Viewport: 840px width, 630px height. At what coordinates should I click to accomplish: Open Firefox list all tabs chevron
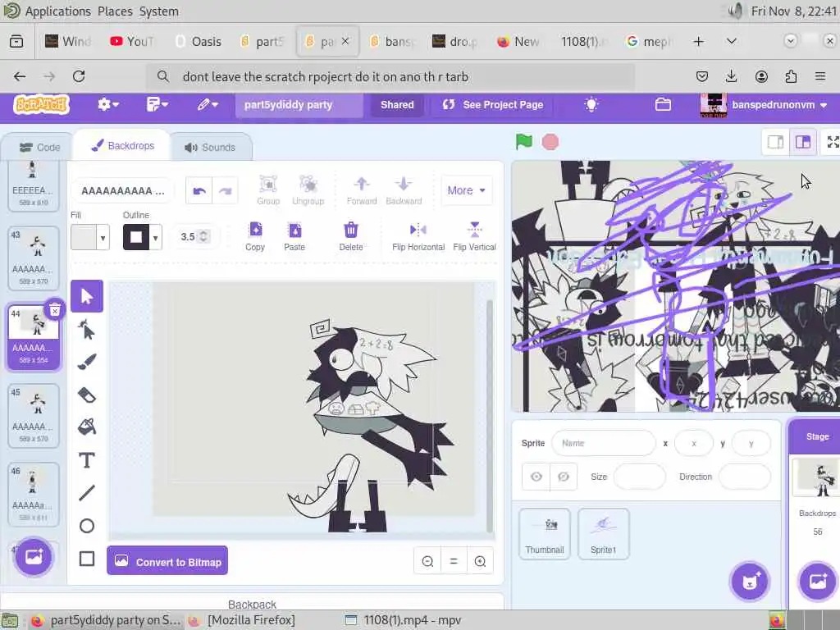[x=731, y=41]
